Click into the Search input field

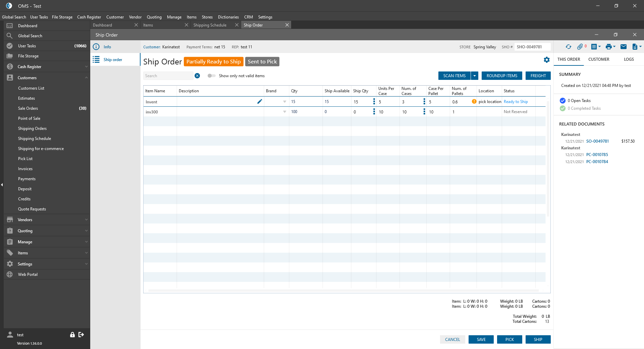pos(168,76)
